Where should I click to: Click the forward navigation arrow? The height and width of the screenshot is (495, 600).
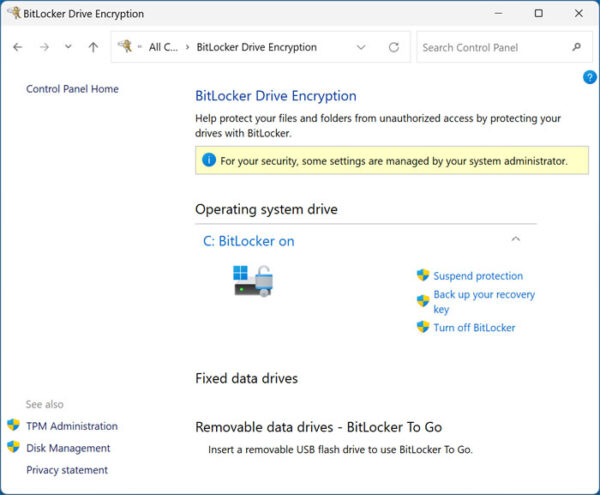tap(44, 47)
